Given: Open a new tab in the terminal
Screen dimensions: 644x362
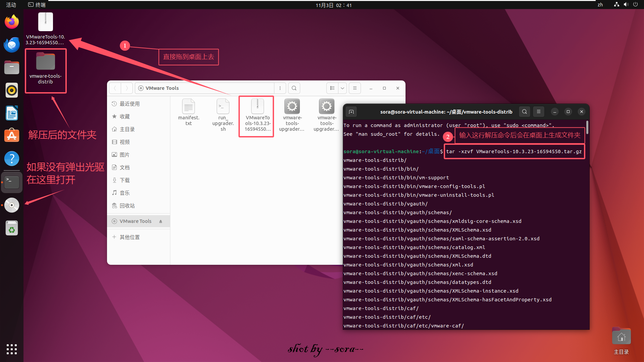Looking at the screenshot, I should click(351, 112).
